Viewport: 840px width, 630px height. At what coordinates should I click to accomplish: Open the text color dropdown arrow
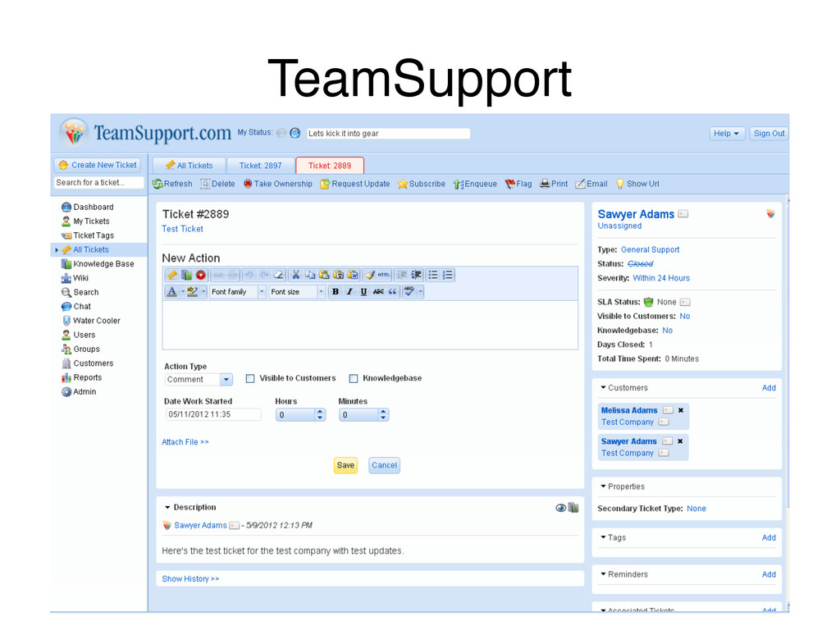tap(183, 291)
